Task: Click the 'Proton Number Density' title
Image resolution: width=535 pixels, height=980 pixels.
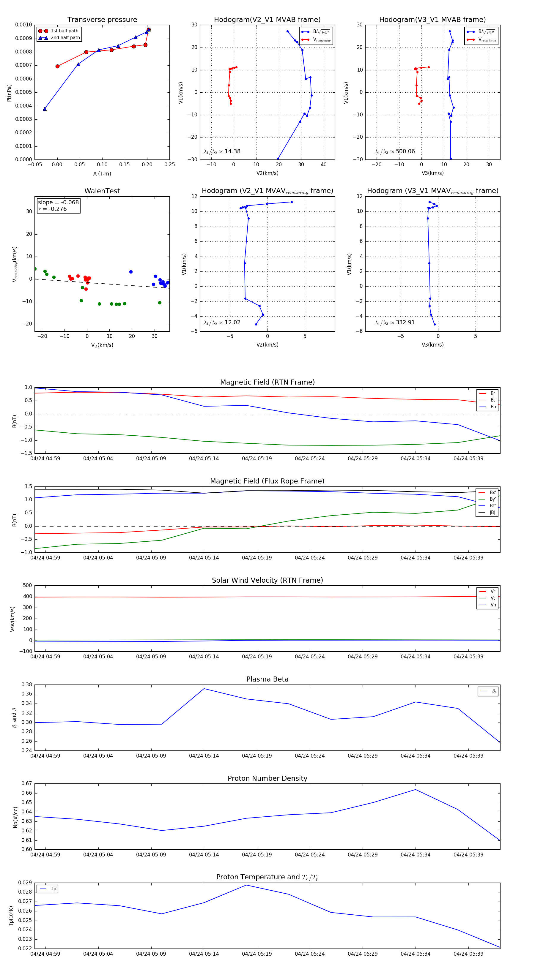Action: click(x=267, y=778)
